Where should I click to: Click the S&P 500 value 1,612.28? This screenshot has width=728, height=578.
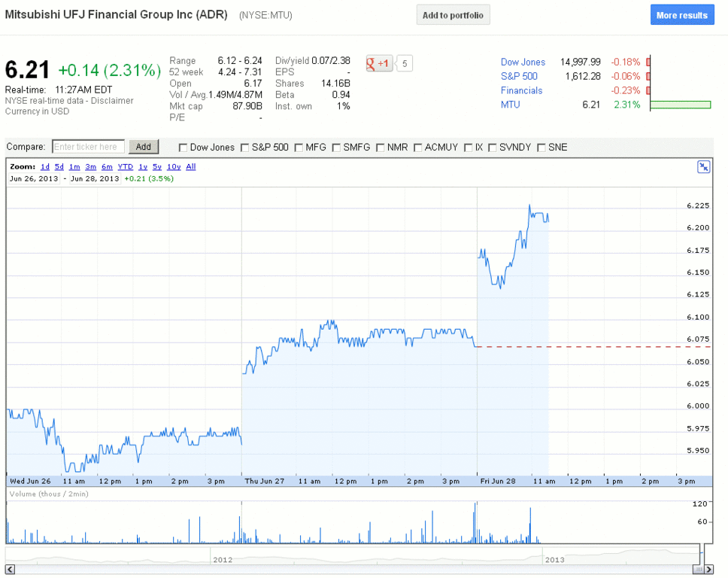click(x=583, y=76)
